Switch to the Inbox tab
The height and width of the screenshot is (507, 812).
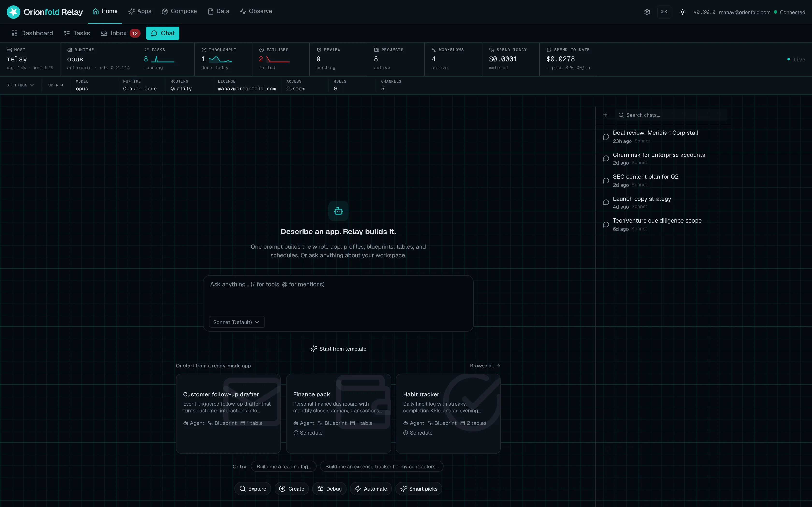tap(120, 33)
